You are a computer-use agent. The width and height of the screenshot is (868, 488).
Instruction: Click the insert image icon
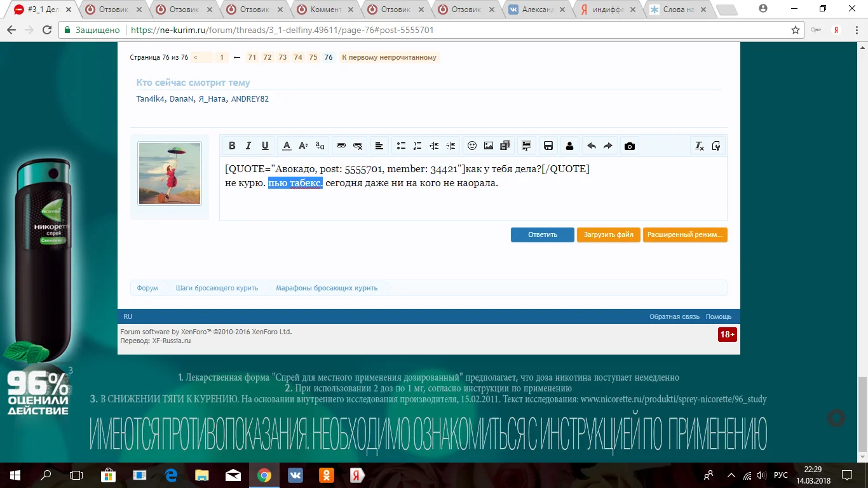click(x=489, y=146)
